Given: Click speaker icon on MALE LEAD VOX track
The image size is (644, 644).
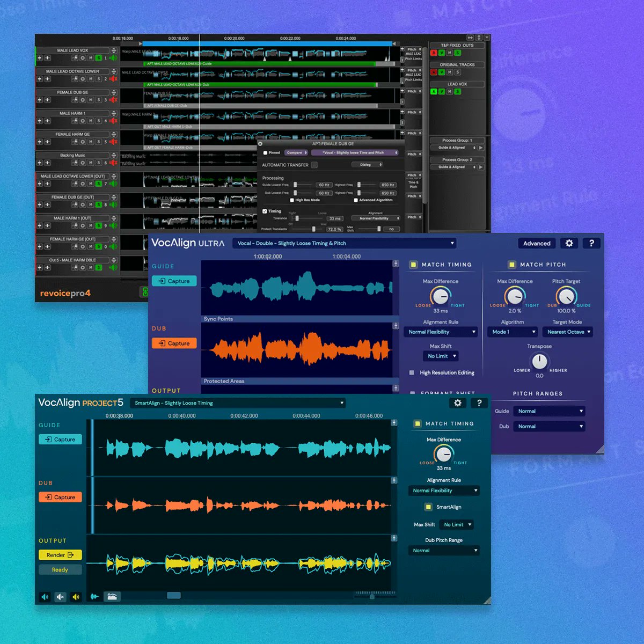Looking at the screenshot, I should coord(113,58).
